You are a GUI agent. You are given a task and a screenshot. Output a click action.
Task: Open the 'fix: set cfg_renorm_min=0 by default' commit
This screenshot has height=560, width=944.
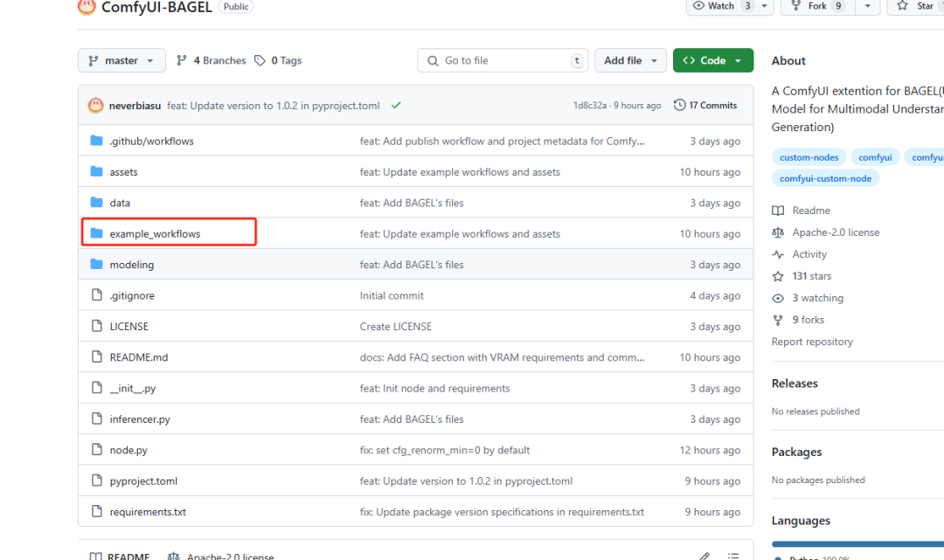point(445,451)
